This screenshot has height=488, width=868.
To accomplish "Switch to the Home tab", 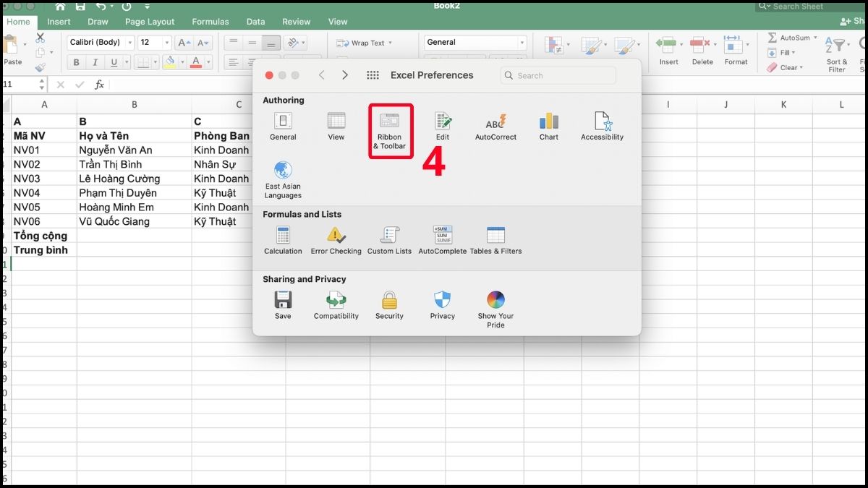I will [18, 22].
